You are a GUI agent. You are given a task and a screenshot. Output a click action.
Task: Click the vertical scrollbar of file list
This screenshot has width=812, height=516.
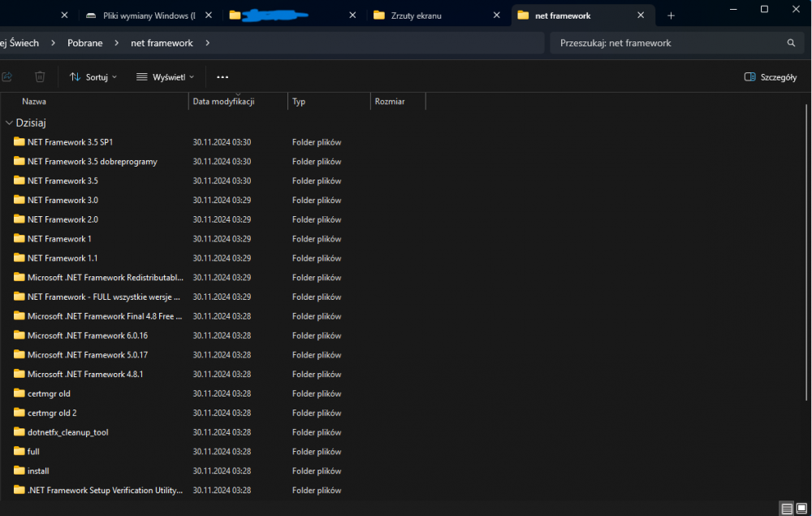pos(806,252)
